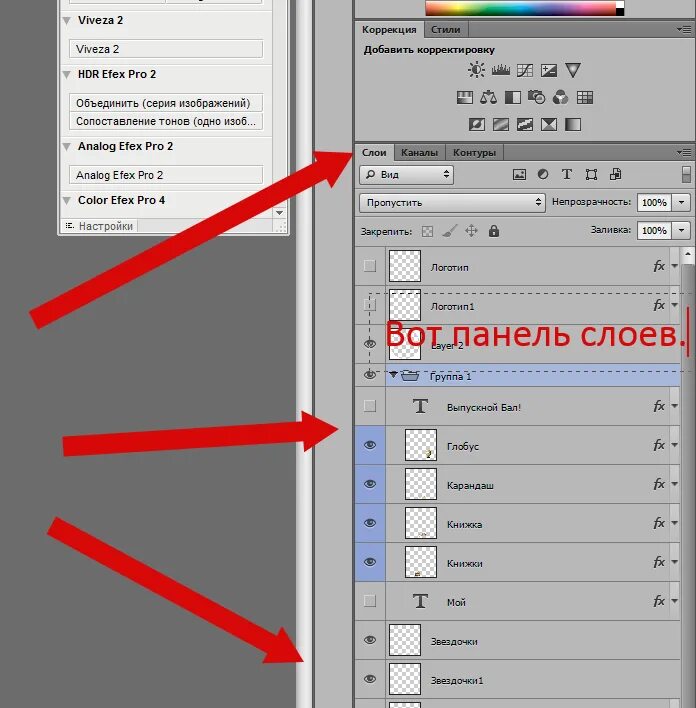The image size is (696, 708).
Task: Filter layers by smart objects icon
Action: pos(616,174)
